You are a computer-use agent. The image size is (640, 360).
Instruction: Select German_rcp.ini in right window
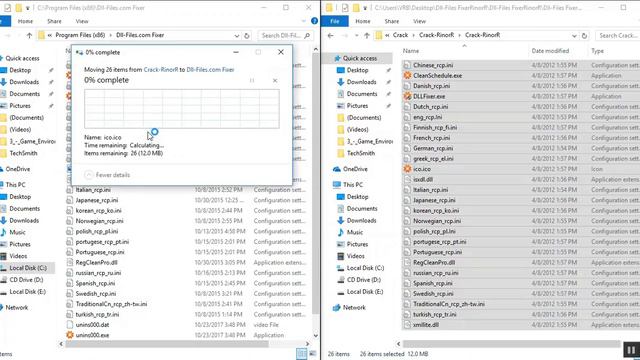coord(433,148)
